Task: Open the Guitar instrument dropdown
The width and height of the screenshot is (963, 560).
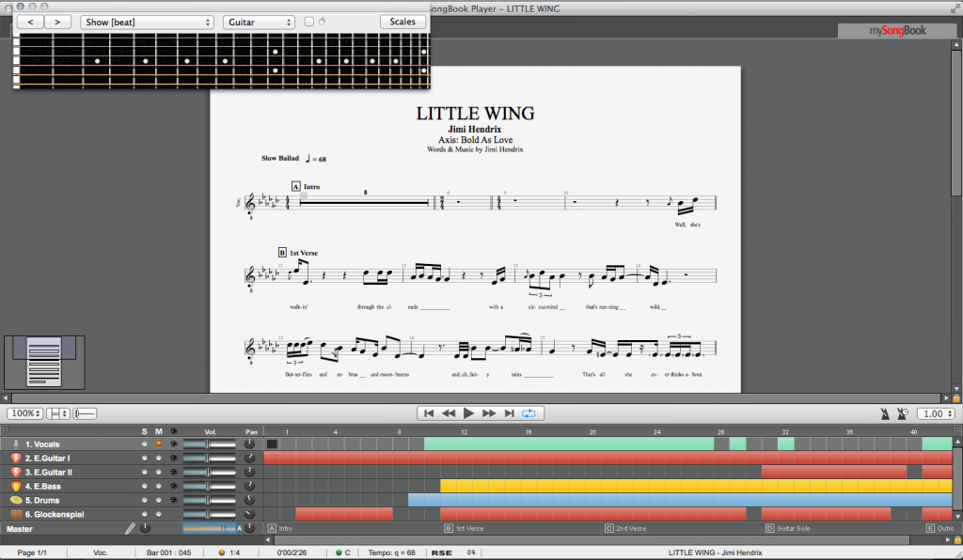Action: coord(259,23)
